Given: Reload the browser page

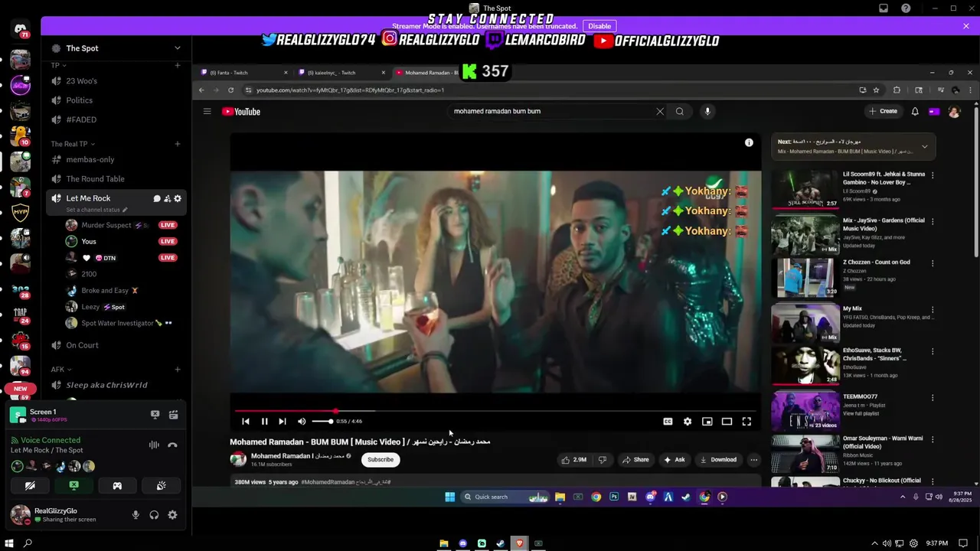Looking at the screenshot, I should (230, 90).
